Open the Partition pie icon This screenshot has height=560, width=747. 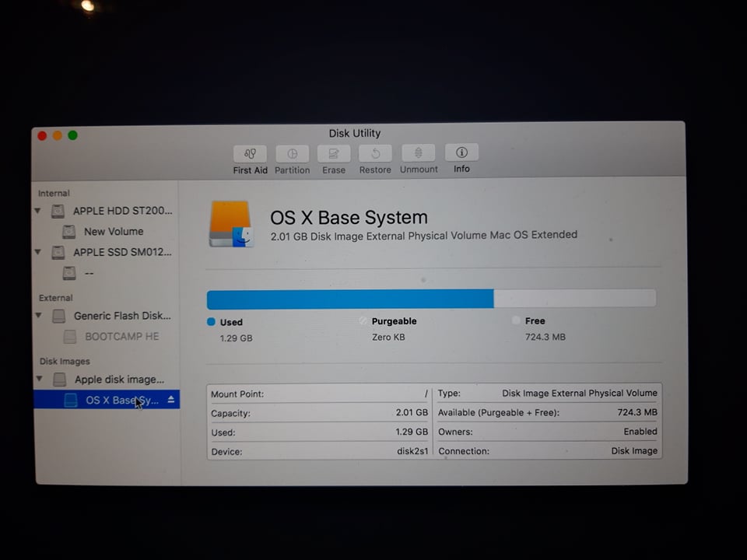292,154
